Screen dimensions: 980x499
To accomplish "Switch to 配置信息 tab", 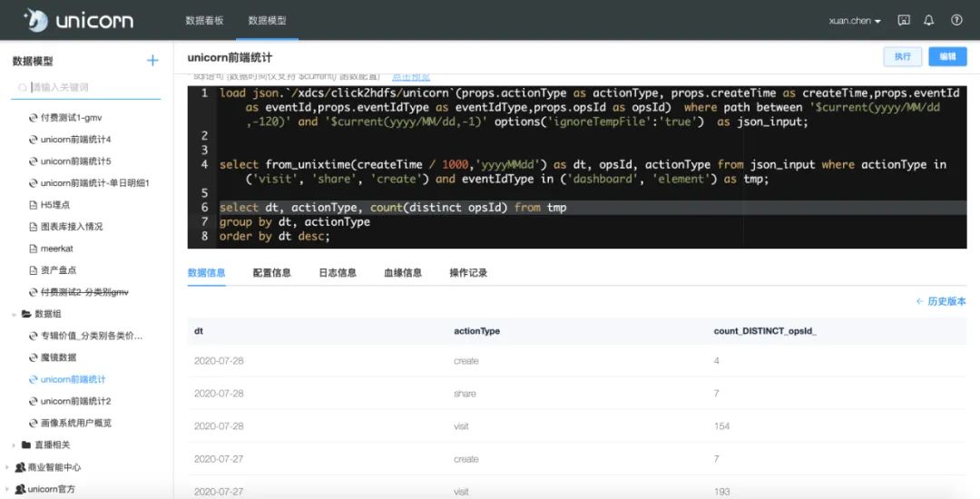I will point(272,273).
